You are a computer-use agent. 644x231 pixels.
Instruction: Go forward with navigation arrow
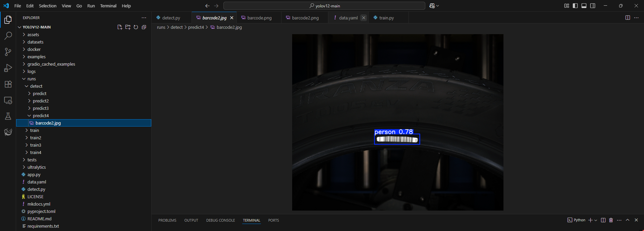[216, 6]
